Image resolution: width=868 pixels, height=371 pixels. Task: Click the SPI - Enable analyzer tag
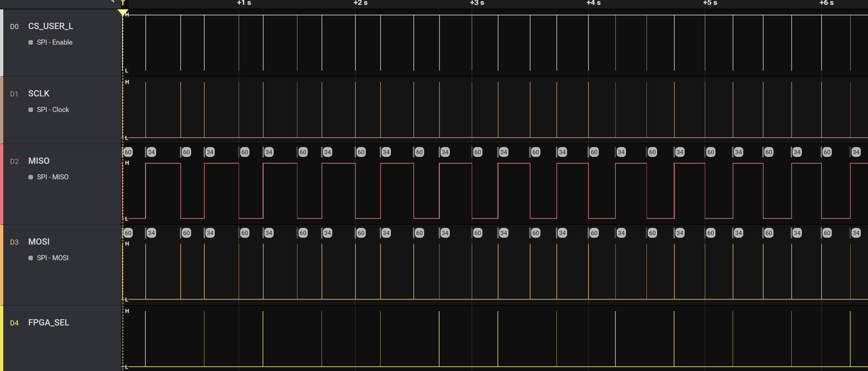point(55,42)
